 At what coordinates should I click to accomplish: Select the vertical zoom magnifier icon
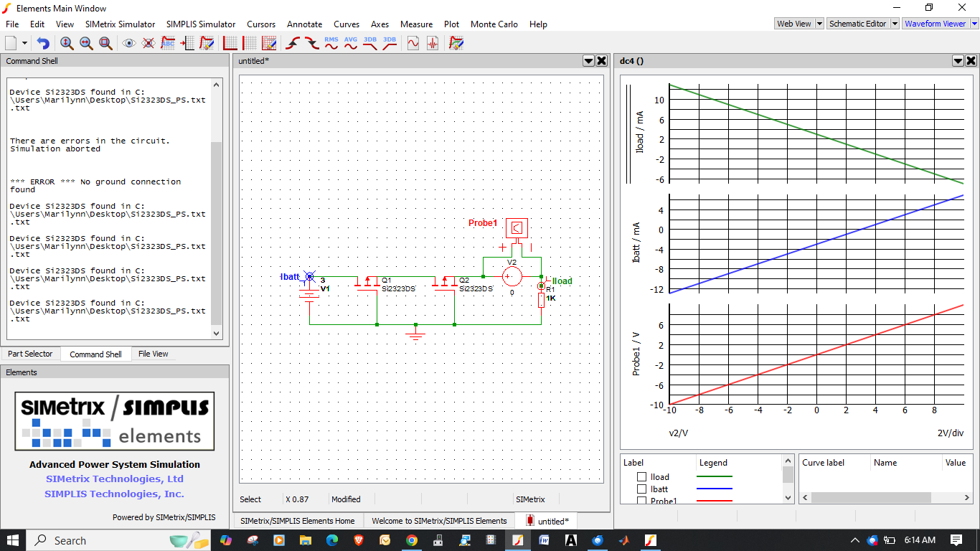click(x=67, y=43)
